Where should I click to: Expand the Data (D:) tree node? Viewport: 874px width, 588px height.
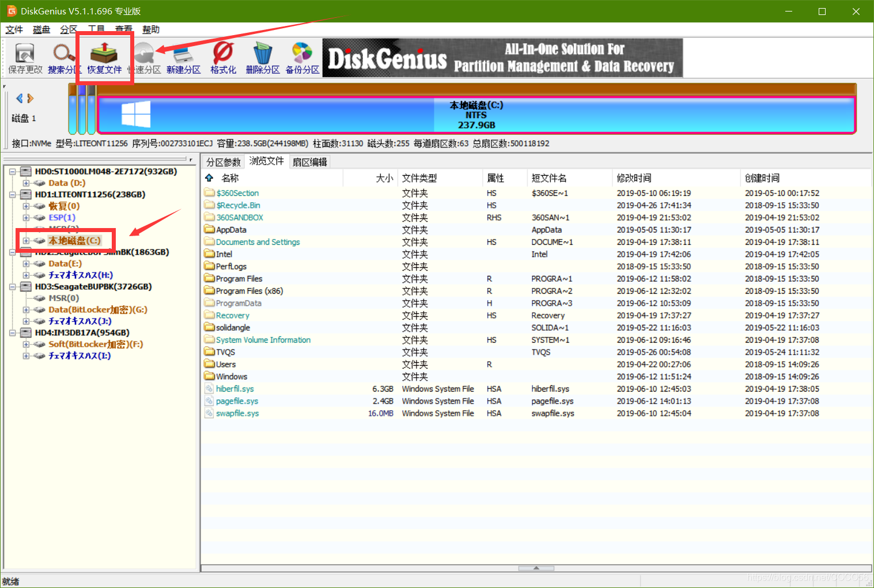(26, 183)
